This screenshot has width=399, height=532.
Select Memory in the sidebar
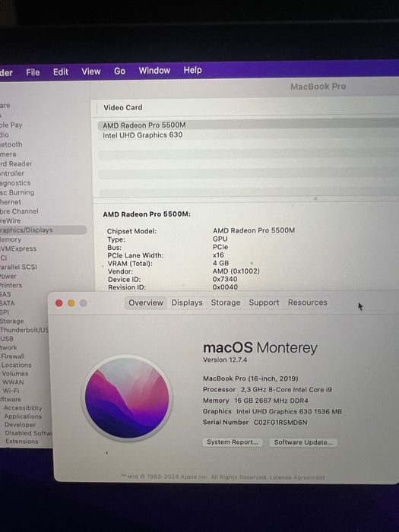[11, 239]
